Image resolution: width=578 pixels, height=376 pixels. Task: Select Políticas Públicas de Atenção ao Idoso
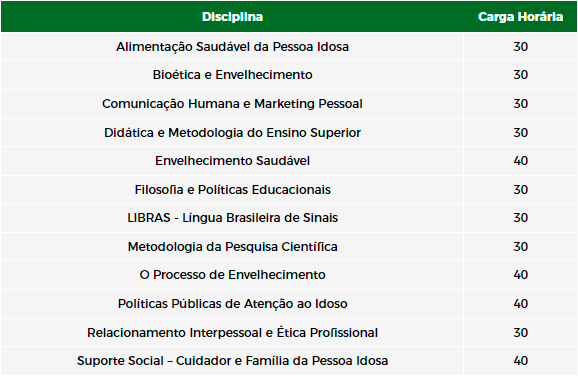232,304
